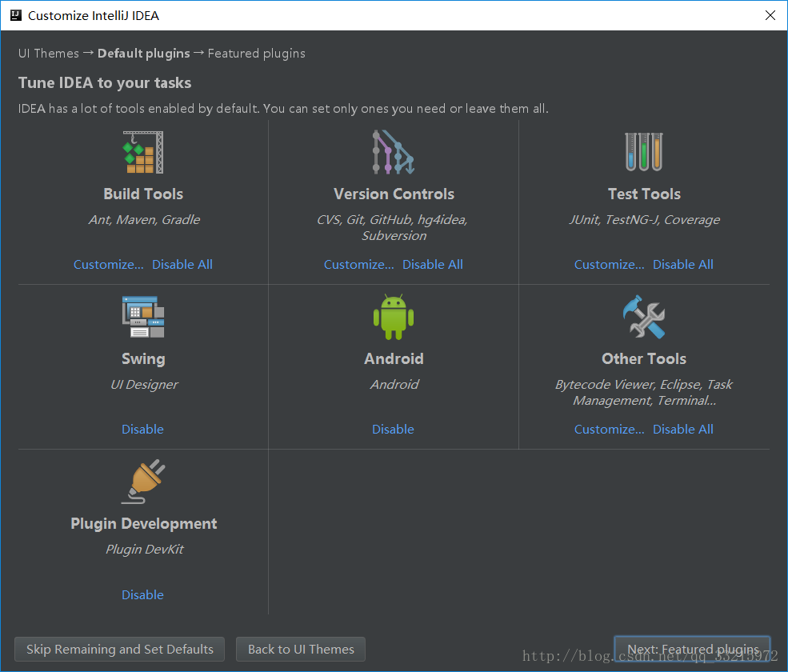The height and width of the screenshot is (672, 788).
Task: Click the Version Controls branch icon
Action: click(x=394, y=152)
